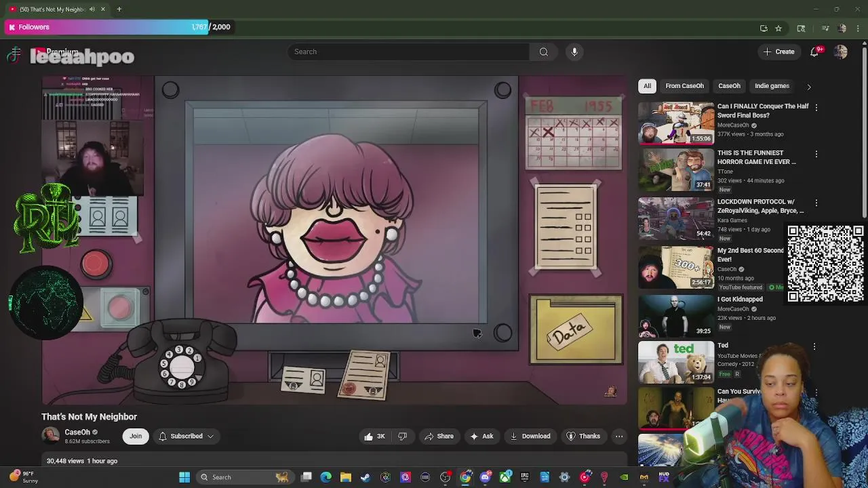Activate voice search microphone icon
The width and height of the screenshot is (868, 488).
574,52
